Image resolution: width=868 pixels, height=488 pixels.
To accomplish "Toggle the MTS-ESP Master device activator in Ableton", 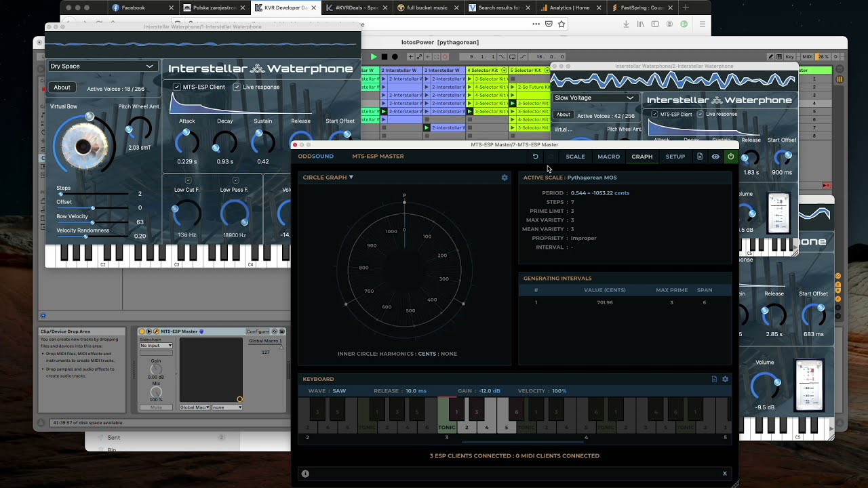I will coord(142,331).
